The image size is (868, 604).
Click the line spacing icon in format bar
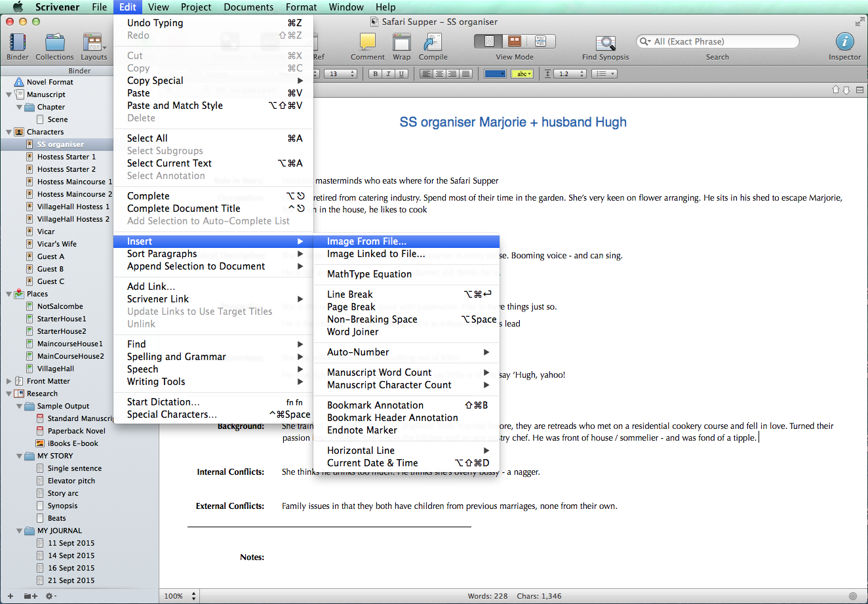tap(548, 74)
